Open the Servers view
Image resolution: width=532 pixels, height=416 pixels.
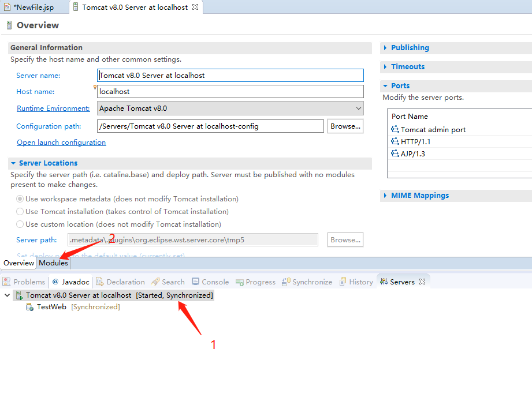pyautogui.click(x=402, y=282)
